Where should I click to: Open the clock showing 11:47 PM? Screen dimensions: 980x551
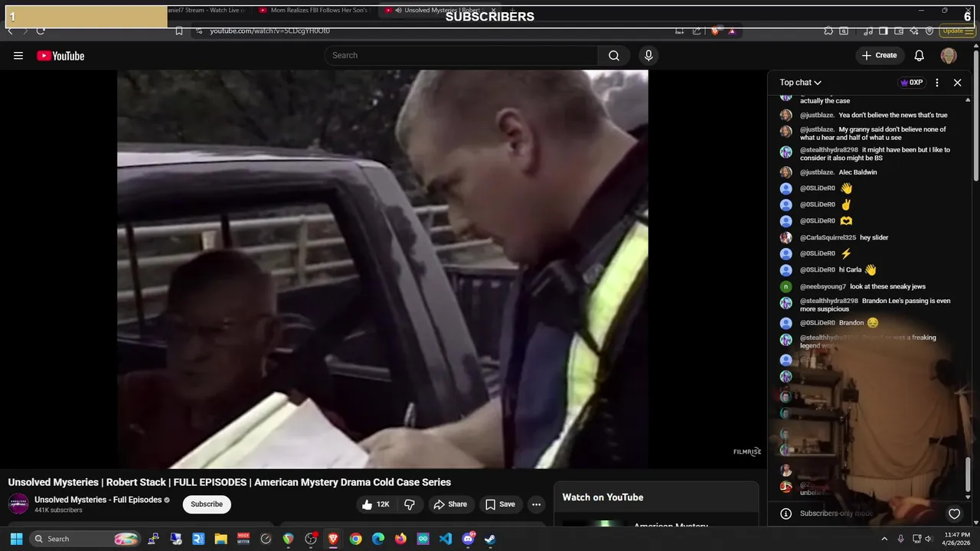click(x=957, y=539)
